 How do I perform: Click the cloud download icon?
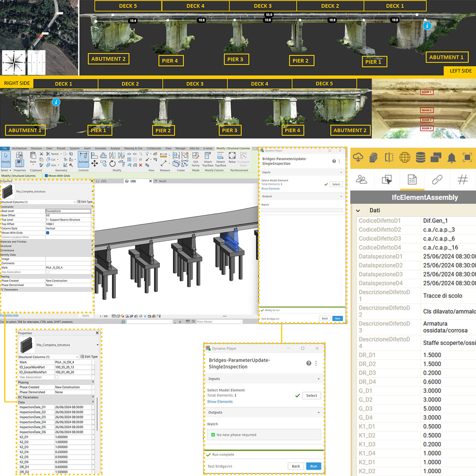(358, 157)
